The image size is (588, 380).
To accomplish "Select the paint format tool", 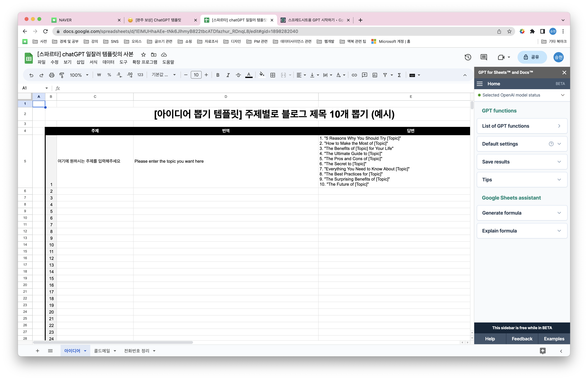I will tap(62, 75).
